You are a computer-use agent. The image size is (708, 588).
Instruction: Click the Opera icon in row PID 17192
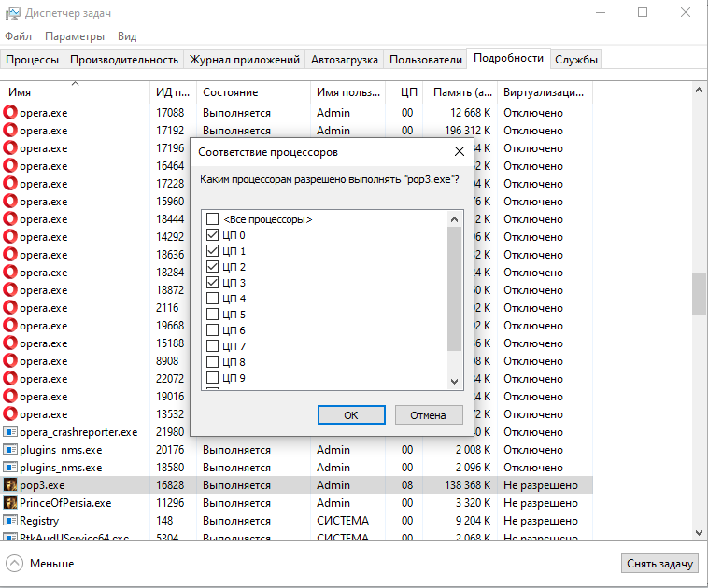point(10,131)
